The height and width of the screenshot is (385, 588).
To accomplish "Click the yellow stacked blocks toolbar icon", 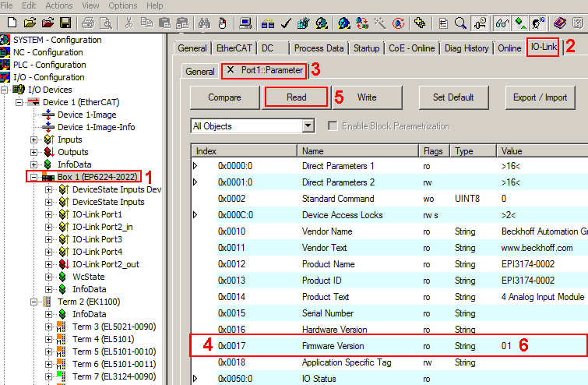I will (420, 23).
